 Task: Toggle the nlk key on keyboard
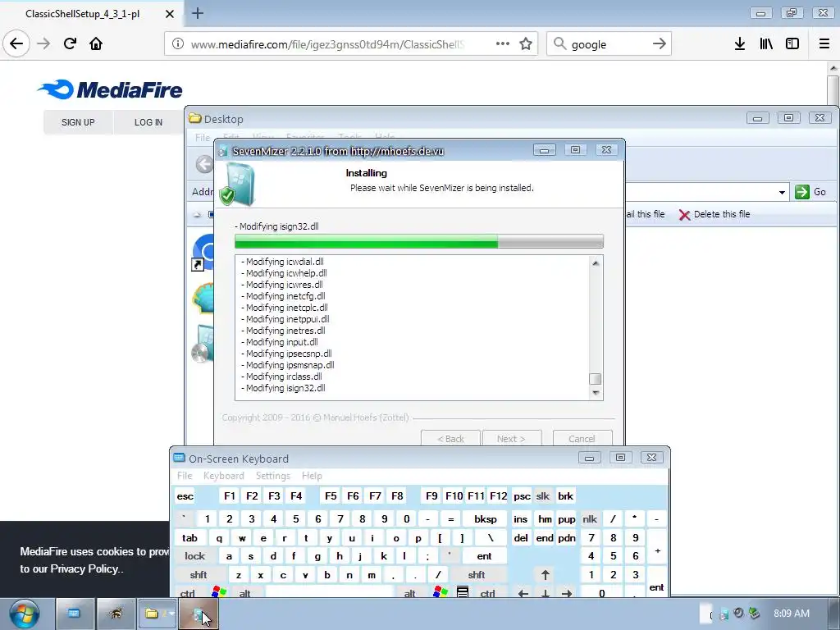(590, 518)
